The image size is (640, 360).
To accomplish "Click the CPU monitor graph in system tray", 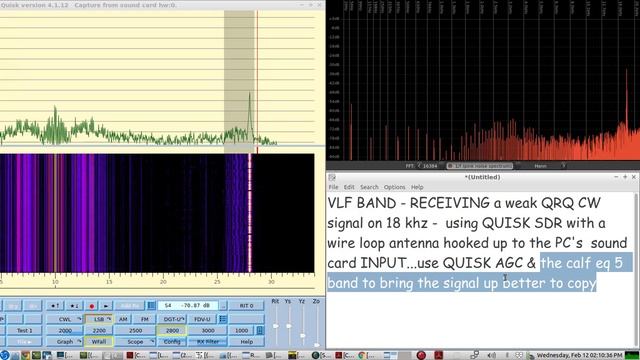I will pyautogui.click(x=632, y=356).
